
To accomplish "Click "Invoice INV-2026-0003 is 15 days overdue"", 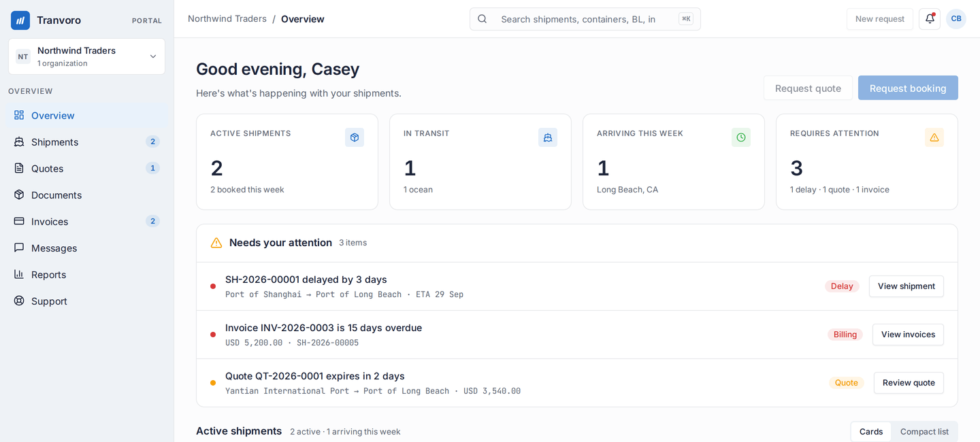I will click(323, 328).
